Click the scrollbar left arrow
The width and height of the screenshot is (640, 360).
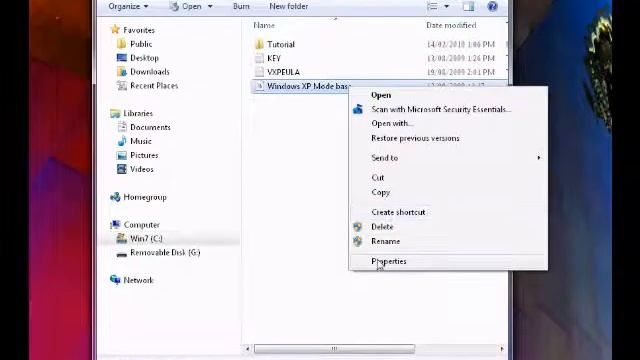(x=247, y=349)
